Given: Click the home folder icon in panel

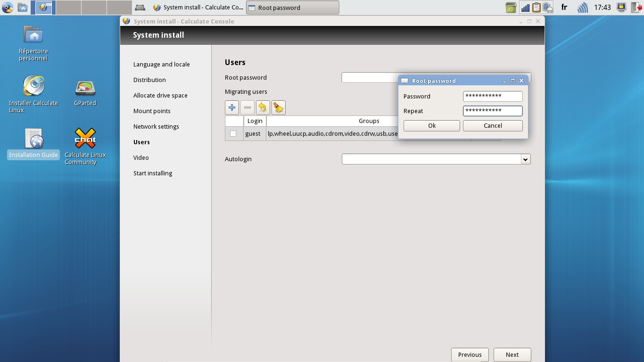Looking at the screenshot, I should coord(22,8).
